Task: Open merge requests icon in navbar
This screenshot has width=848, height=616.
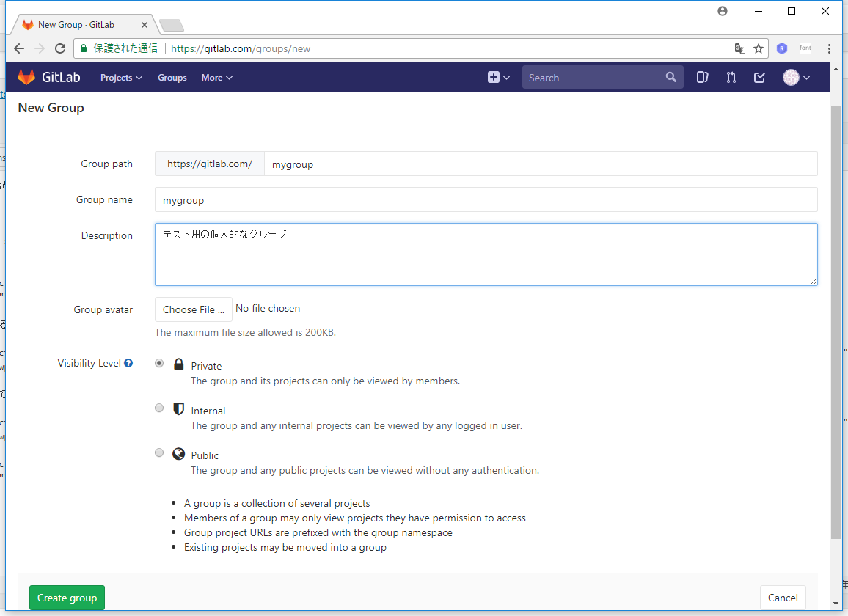Action: pos(731,77)
